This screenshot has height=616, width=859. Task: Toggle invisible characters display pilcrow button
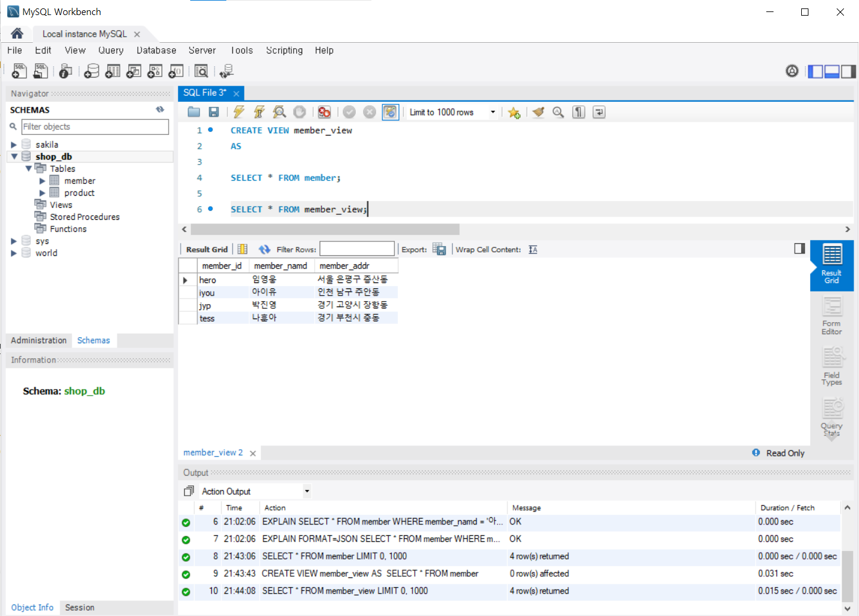578,112
